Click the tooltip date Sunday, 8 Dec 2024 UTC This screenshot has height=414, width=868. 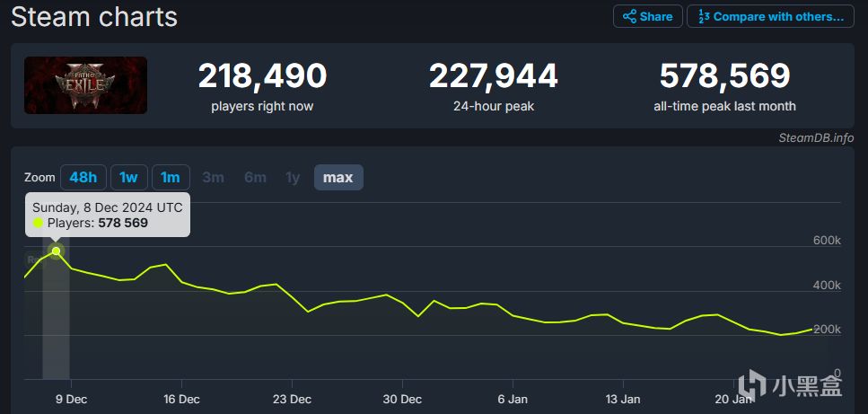tap(108, 208)
